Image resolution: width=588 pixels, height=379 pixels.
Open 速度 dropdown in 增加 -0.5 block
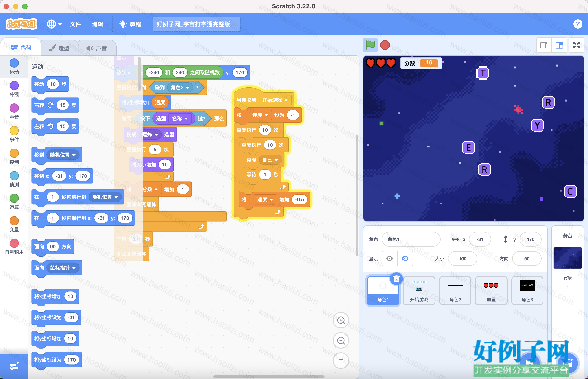click(x=265, y=200)
